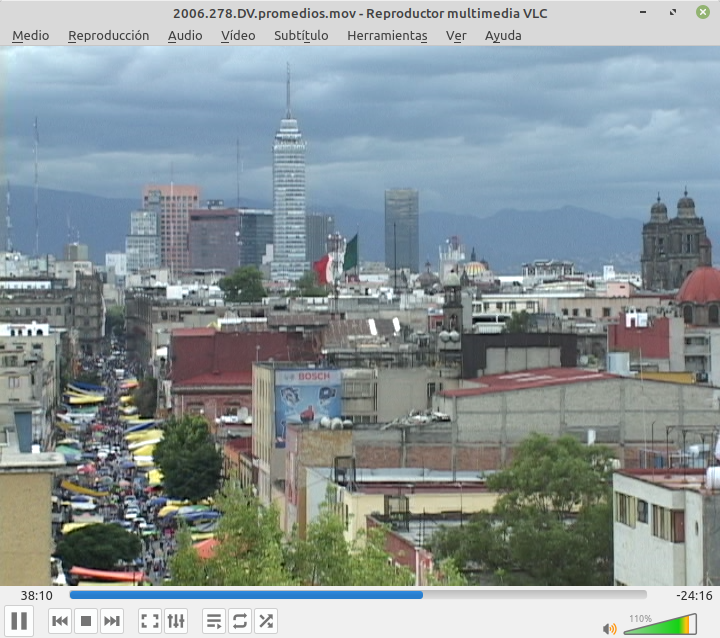This screenshot has width=720, height=638.
Task: Pause playback with the pause button
Action: tap(19, 621)
